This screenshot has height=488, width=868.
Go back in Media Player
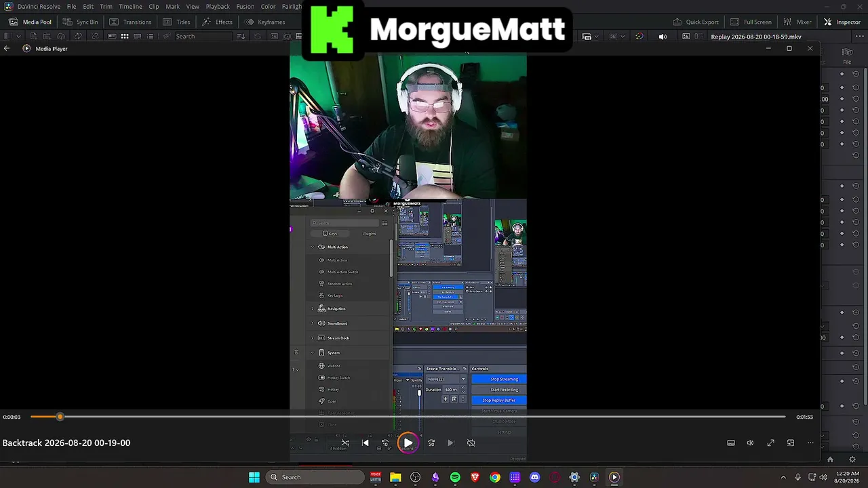7,49
